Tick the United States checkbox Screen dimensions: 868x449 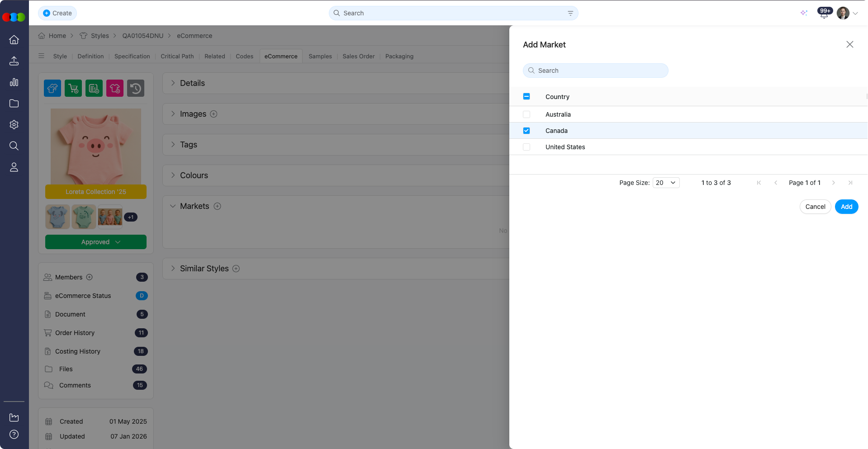pos(526,147)
